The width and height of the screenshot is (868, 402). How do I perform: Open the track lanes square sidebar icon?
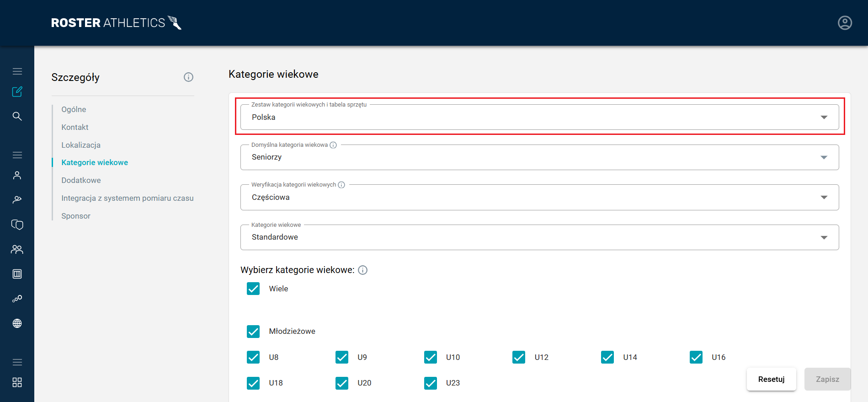click(17, 274)
